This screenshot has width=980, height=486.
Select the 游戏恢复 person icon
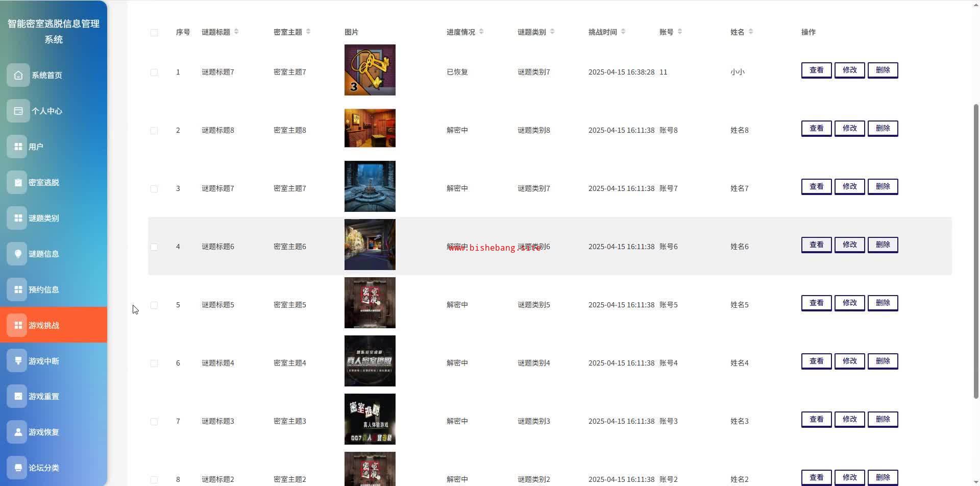pyautogui.click(x=17, y=432)
